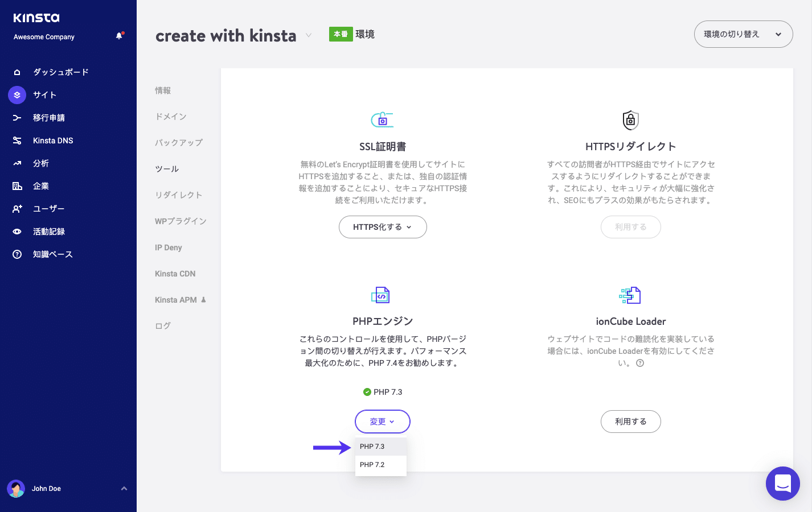Select the ユーザー users icon
The height and width of the screenshot is (512, 812).
[17, 208]
